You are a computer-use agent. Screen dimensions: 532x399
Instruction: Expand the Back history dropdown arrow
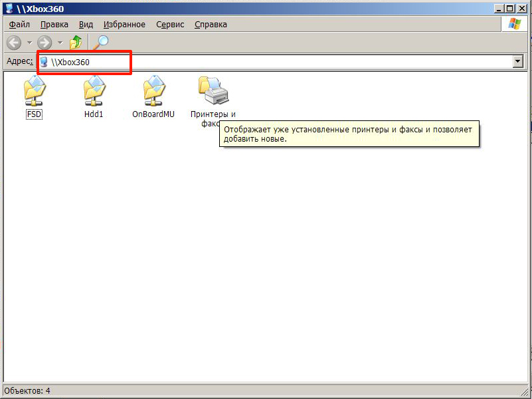point(29,43)
